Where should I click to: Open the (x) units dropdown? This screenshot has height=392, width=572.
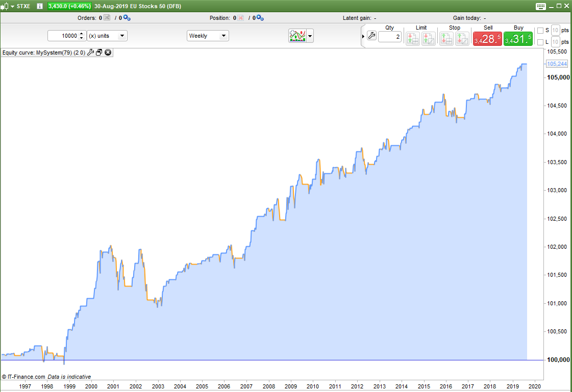coord(107,36)
